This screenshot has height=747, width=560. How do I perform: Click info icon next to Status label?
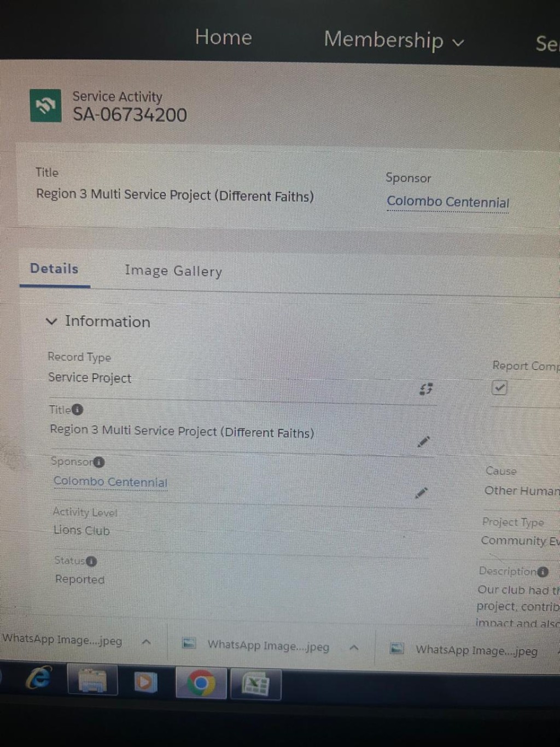click(x=91, y=561)
